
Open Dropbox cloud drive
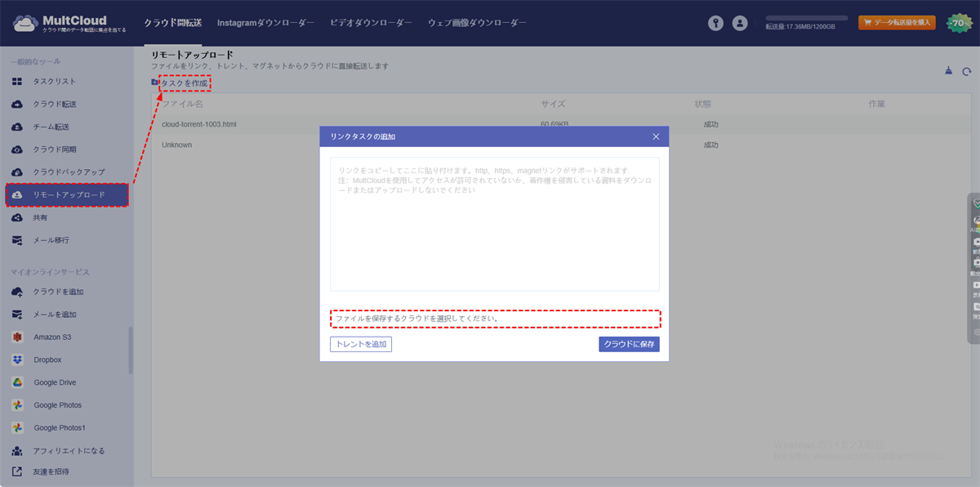47,360
